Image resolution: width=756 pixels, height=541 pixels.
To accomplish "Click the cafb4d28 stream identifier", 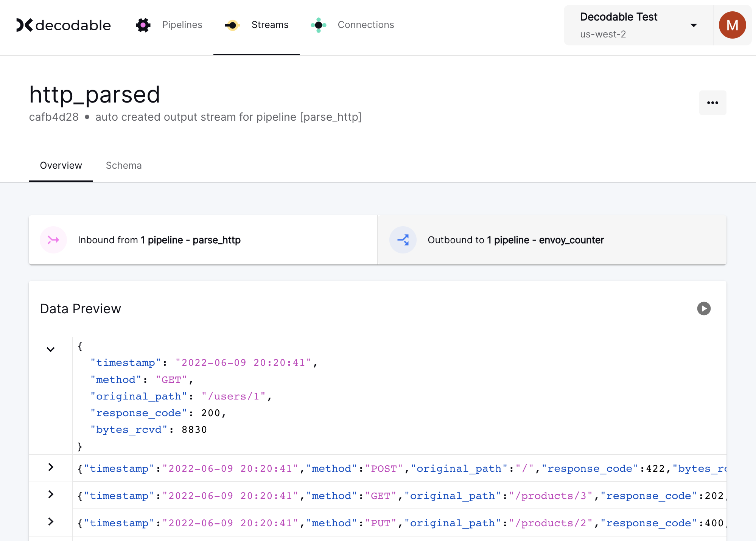I will point(54,117).
